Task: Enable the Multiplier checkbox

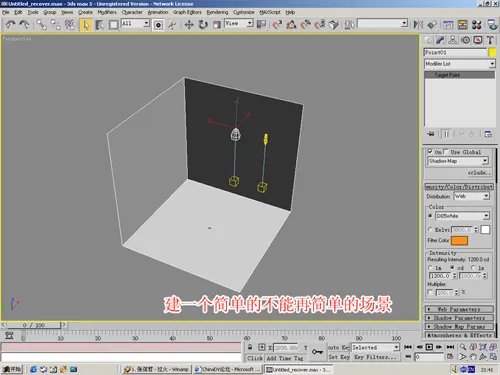Action: point(431,293)
